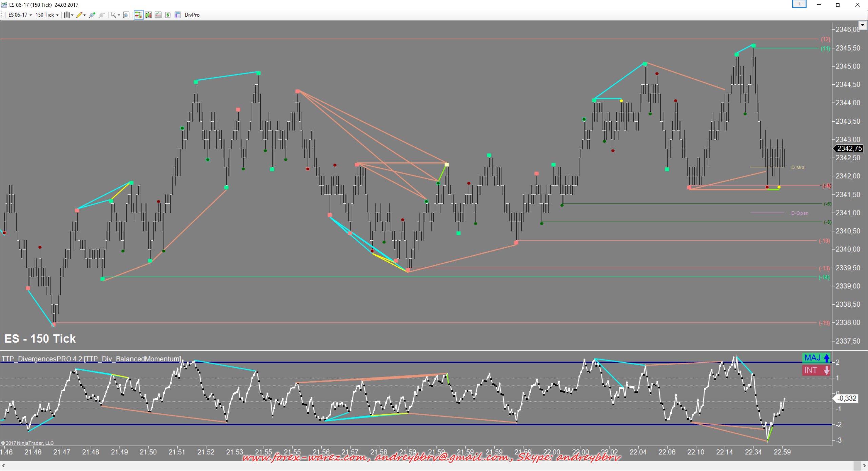Screen dimensions: 868x471
Task: Click the DivPro toolbar item
Action: coord(192,15)
